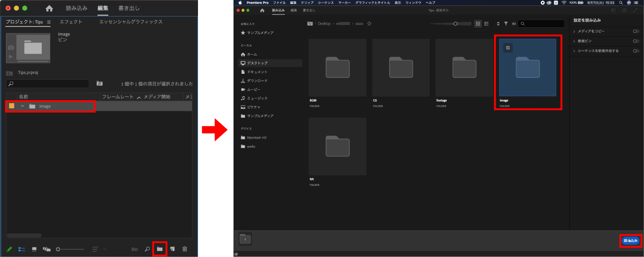The width and height of the screenshot is (644, 257).
Task: Collapse the image bin in Project panel
Action: (x=22, y=106)
